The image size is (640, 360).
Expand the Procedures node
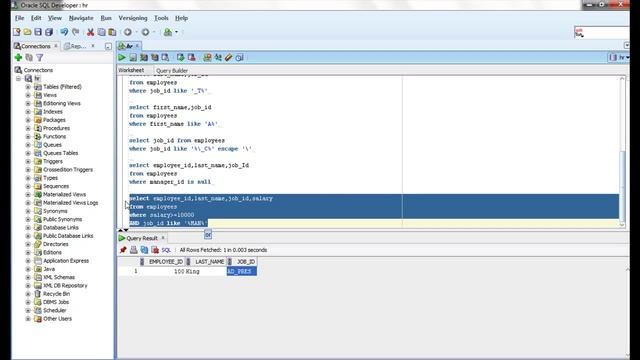[28, 128]
